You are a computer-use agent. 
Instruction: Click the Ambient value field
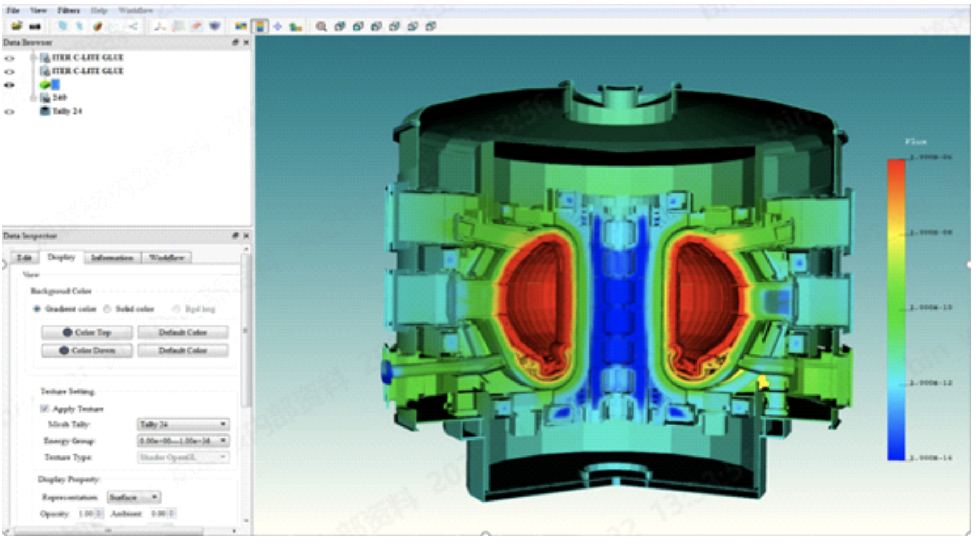[x=158, y=514]
